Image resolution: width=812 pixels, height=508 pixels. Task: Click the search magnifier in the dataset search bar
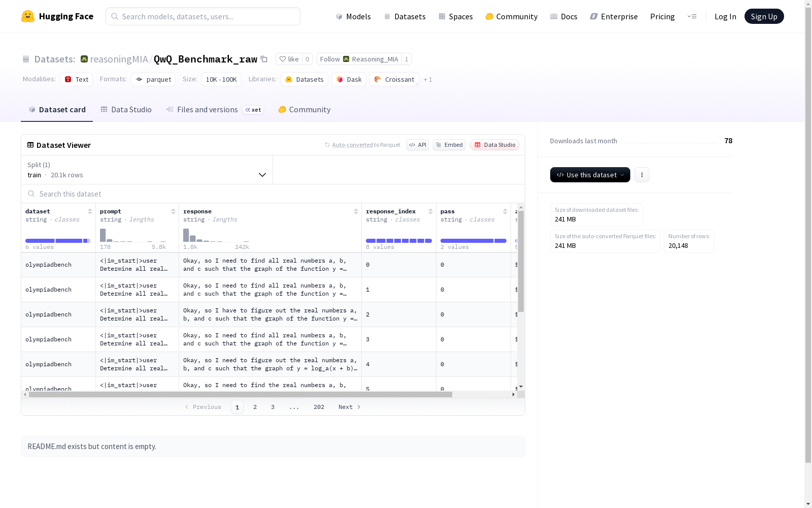31,194
